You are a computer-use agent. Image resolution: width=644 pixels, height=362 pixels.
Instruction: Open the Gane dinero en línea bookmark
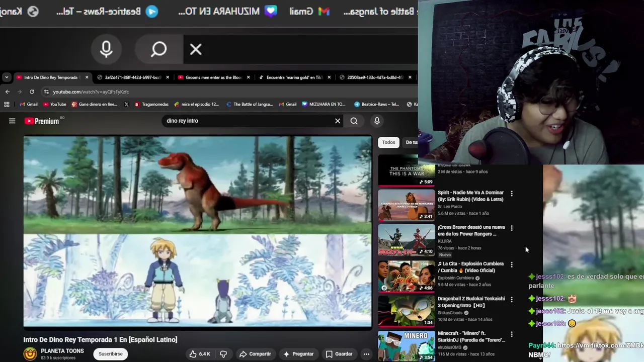(x=95, y=104)
